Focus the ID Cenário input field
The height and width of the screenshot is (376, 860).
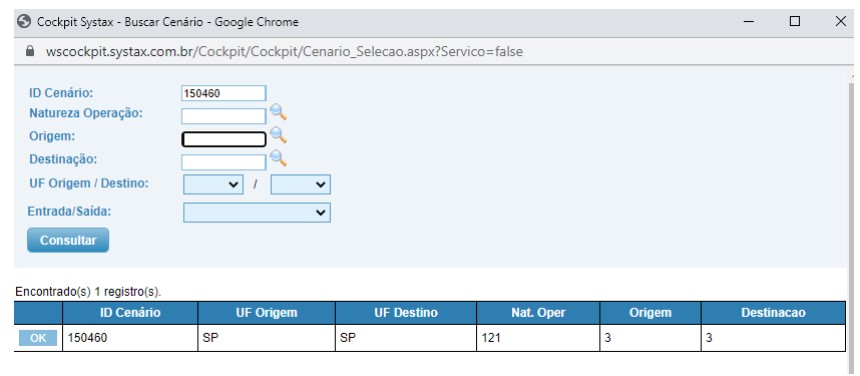click(x=224, y=93)
